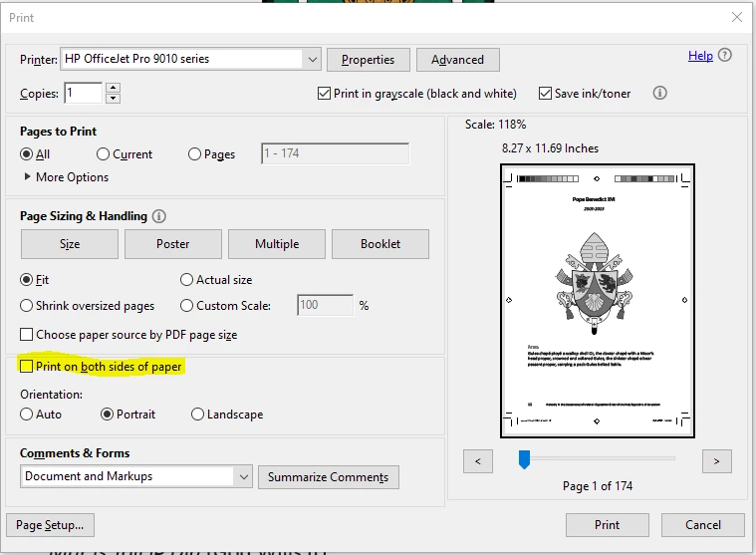This screenshot has height=555, width=756.
Task: Open Advanced print settings
Action: (x=457, y=60)
